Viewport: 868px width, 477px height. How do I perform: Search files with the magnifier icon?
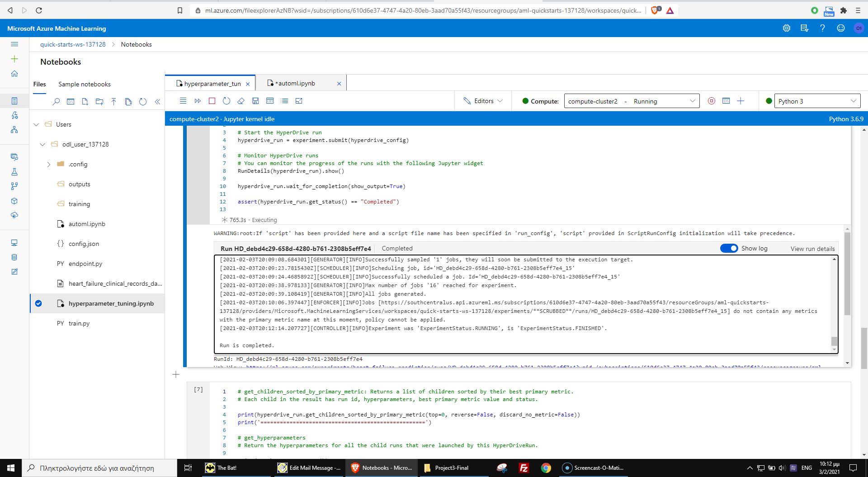point(56,102)
